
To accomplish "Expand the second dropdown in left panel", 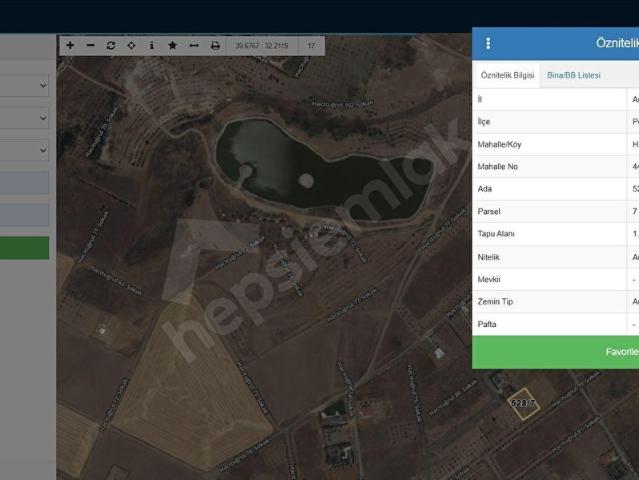I will 24,118.
